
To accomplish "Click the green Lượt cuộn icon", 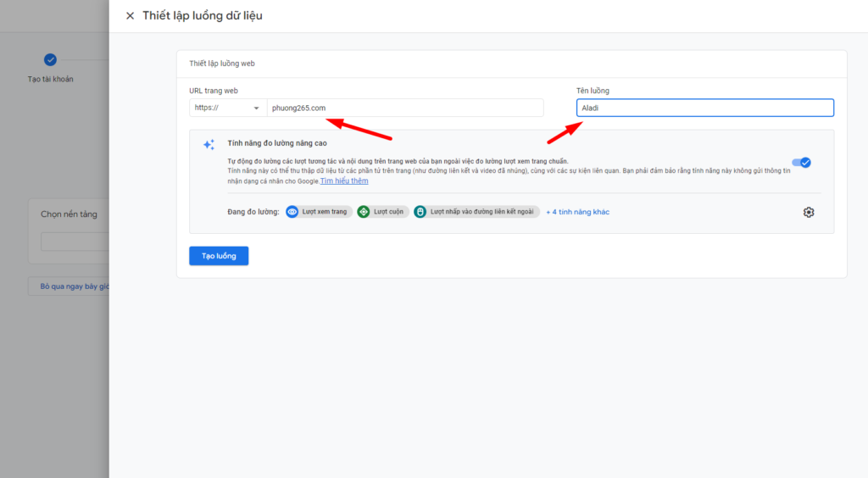I will click(364, 212).
